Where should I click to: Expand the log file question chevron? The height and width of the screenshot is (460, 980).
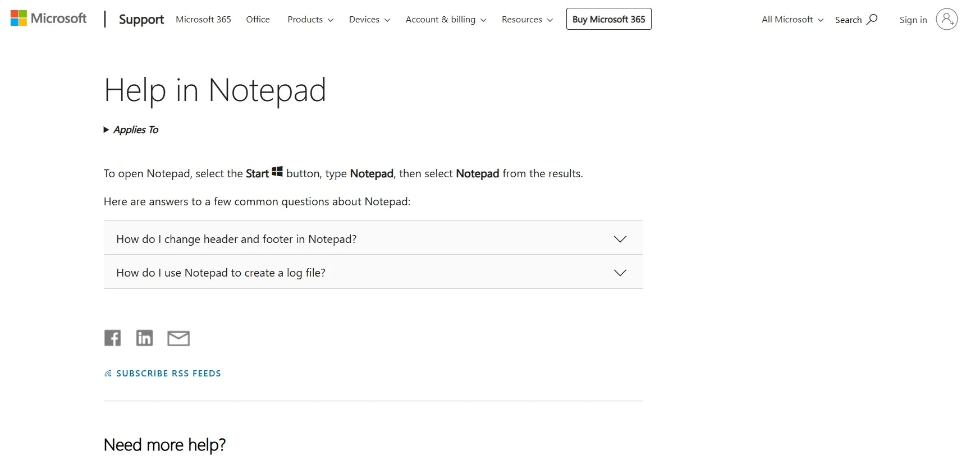(620, 273)
